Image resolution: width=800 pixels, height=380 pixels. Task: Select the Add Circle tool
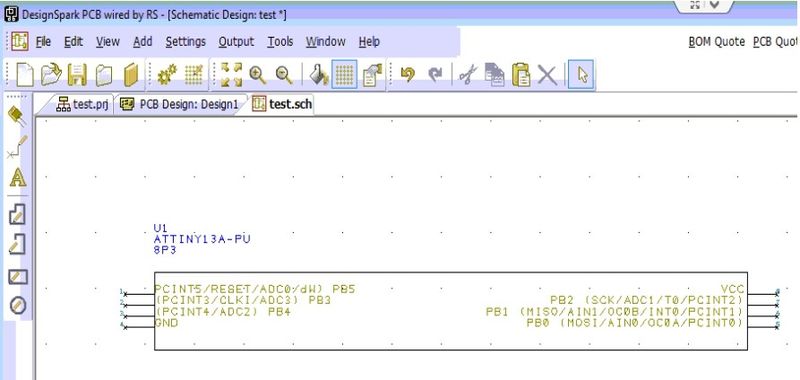[x=18, y=306]
